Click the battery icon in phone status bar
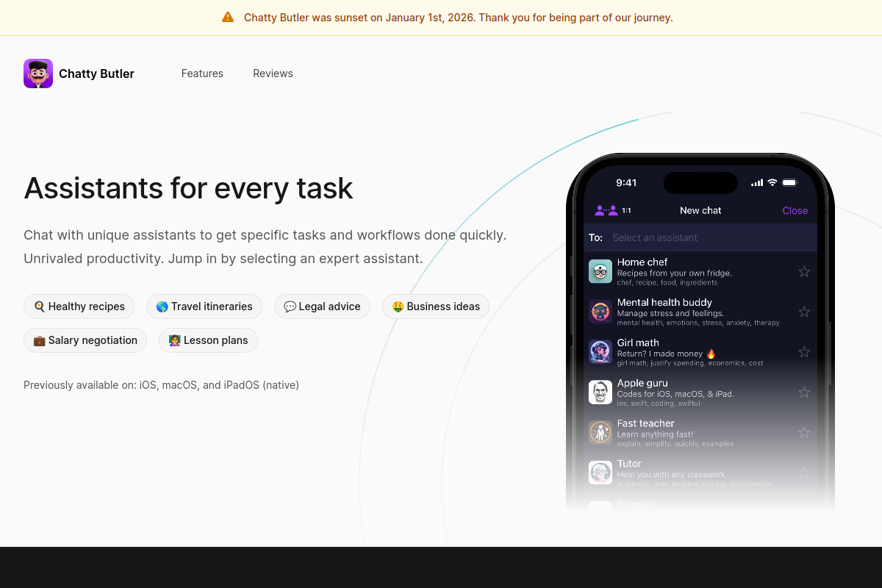Image resolution: width=882 pixels, height=588 pixels. click(x=790, y=182)
